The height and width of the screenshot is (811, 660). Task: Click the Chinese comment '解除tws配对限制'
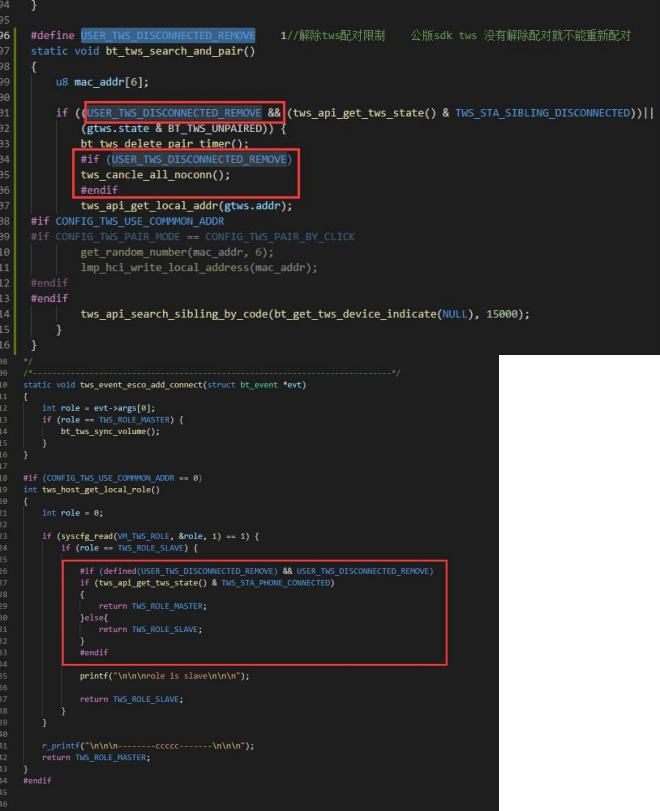(341, 35)
